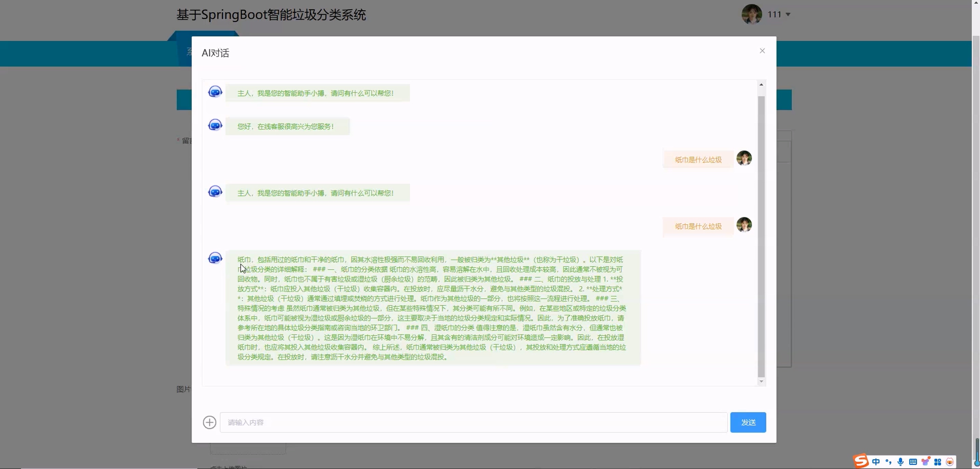Click the scroll down arrow in chat panel

(x=761, y=381)
